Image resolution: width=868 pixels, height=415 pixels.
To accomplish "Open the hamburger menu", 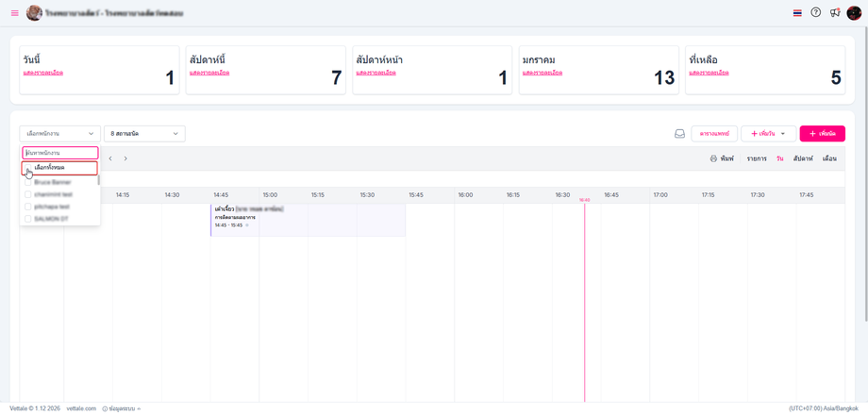I will point(14,13).
